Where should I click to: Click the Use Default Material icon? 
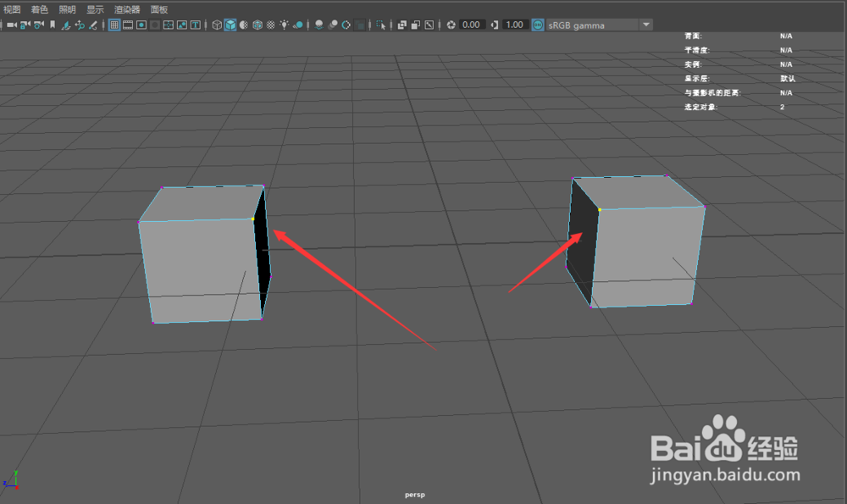click(x=244, y=25)
